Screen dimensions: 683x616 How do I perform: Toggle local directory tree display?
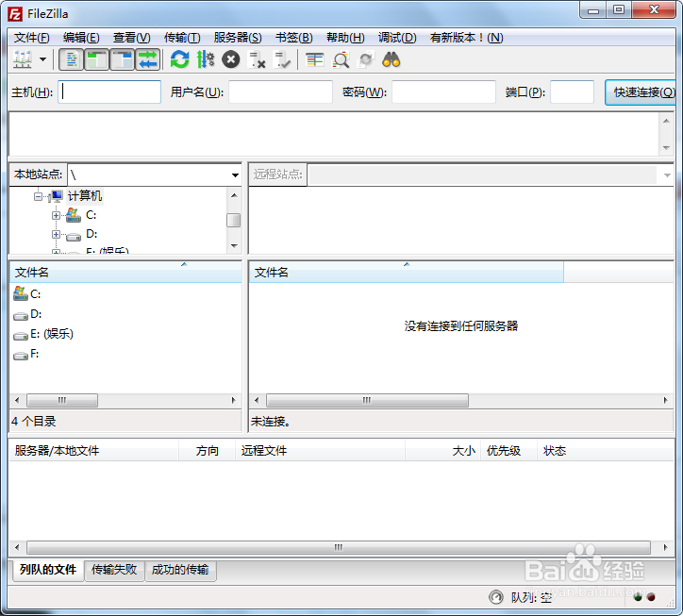(x=97, y=59)
